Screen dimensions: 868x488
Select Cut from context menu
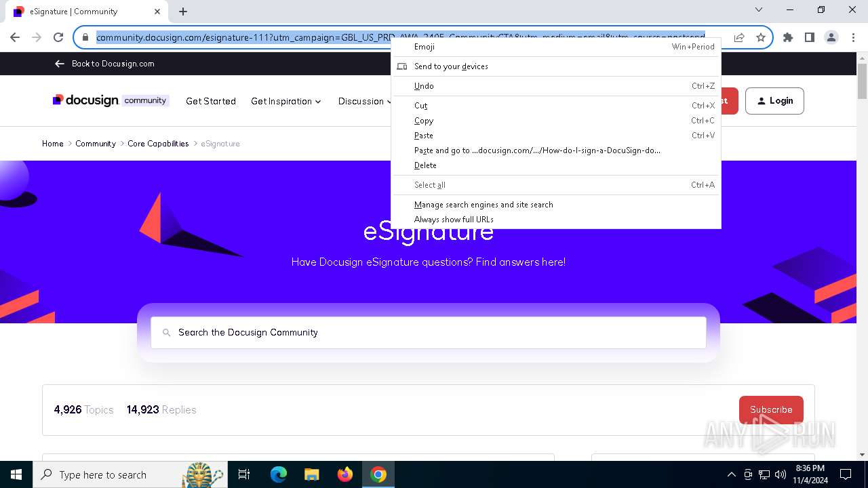tap(556, 106)
